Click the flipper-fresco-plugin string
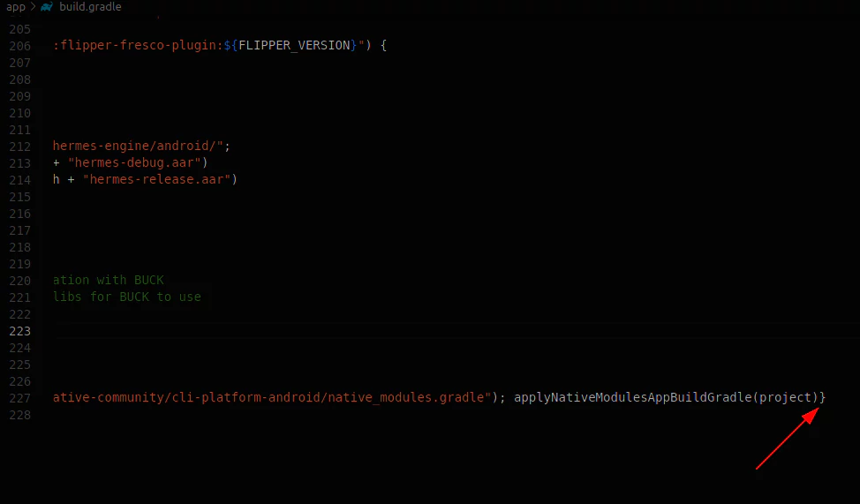This screenshot has height=504, width=860. [x=138, y=46]
